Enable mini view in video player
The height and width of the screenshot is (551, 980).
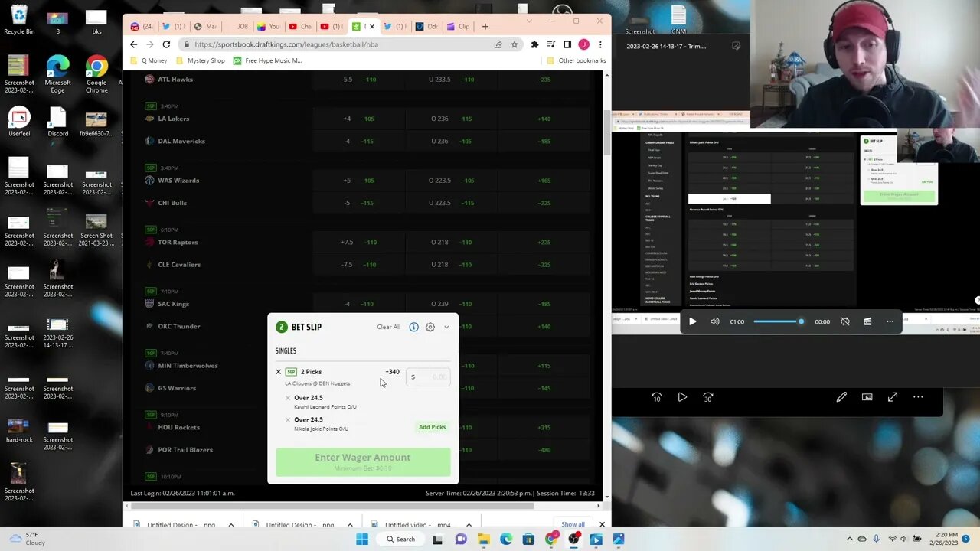click(x=867, y=397)
